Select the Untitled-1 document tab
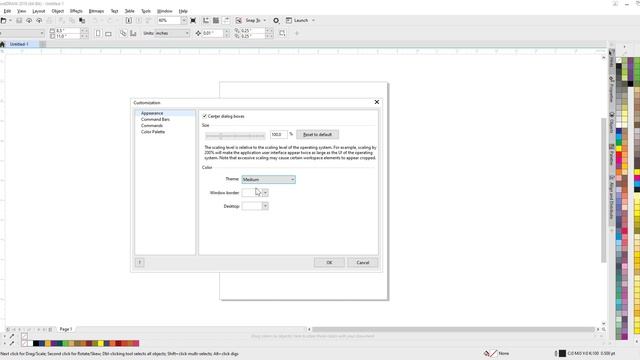Viewport: 640px width, 360px height. click(19, 44)
